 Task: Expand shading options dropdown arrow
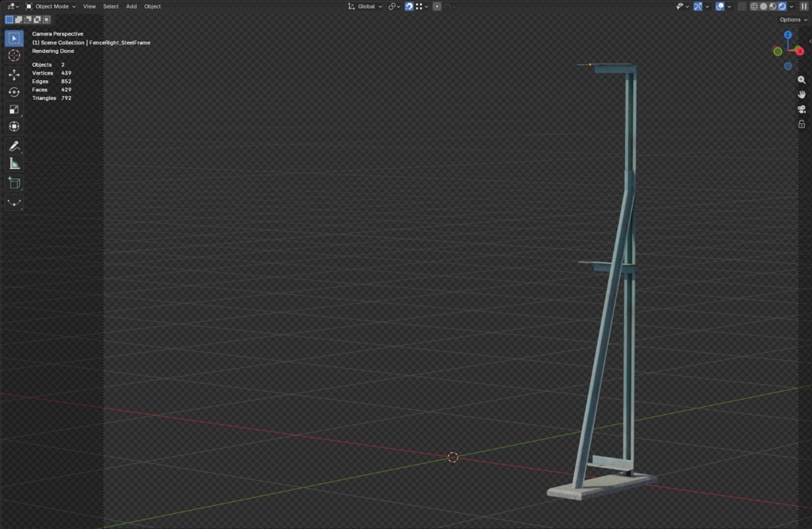point(791,6)
